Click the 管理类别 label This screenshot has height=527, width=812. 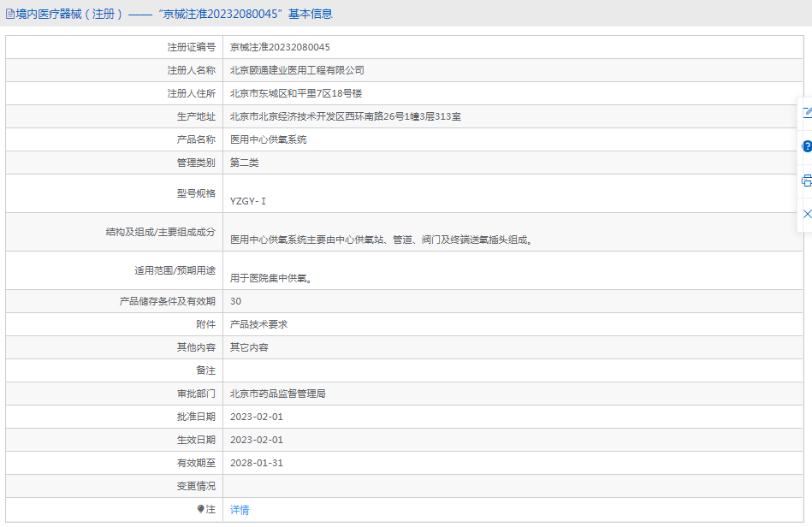(x=196, y=163)
